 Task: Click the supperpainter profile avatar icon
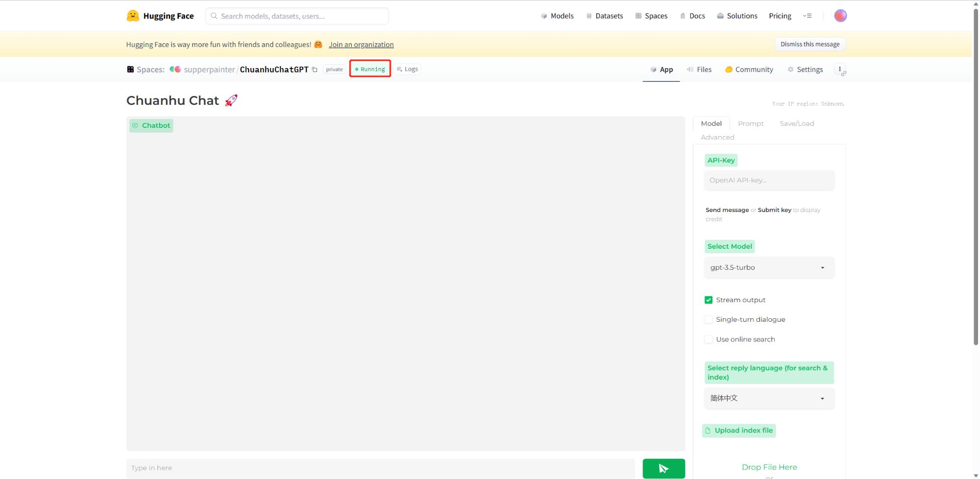coord(175,70)
